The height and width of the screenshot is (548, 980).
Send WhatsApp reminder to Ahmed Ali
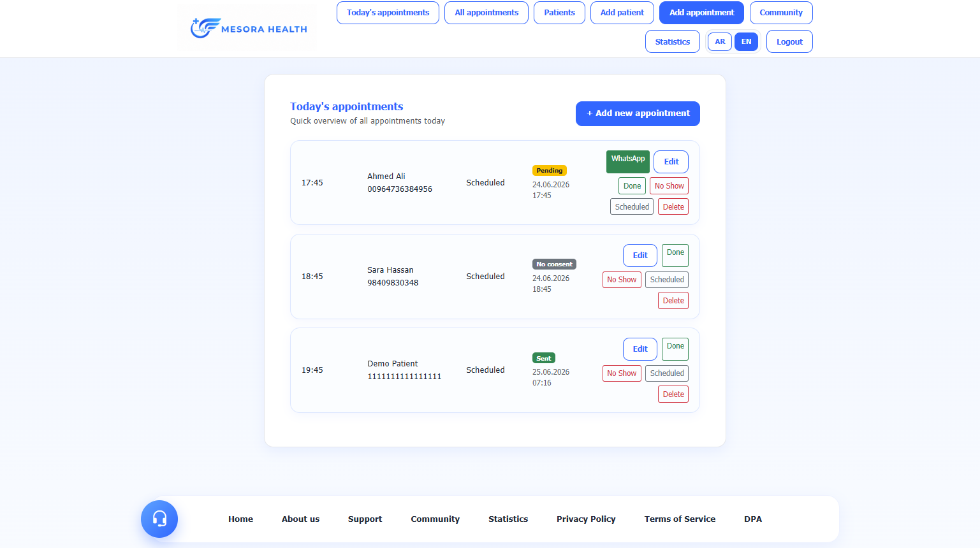tap(628, 162)
